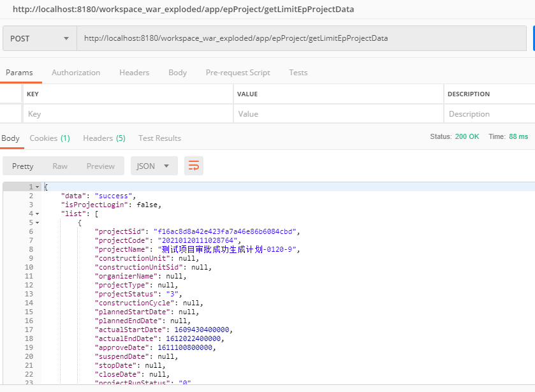Viewport: 535px width, 392px height.
Task: Open the Test Results tab
Action: (x=159, y=138)
